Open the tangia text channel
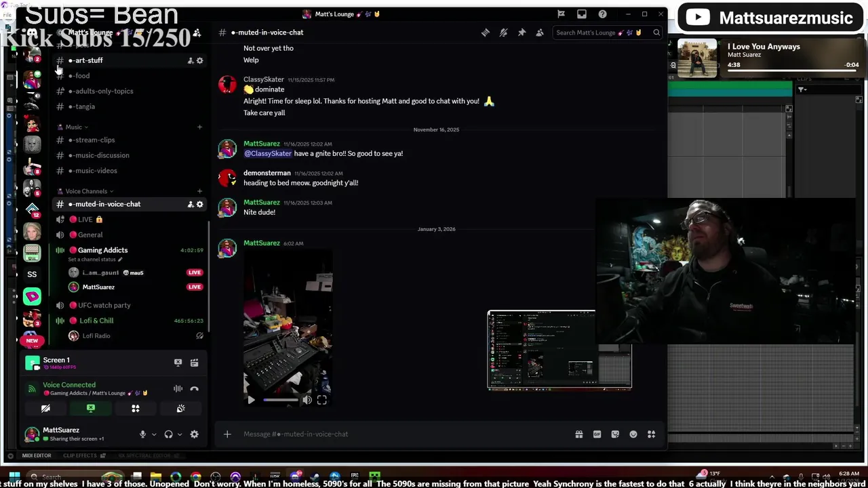Viewport: 868px width, 488px height. coord(129,106)
